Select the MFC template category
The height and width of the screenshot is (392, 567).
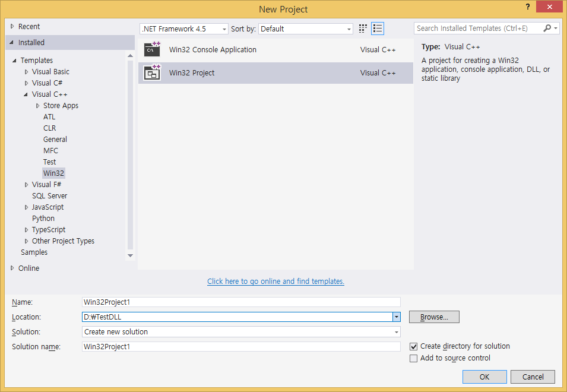coord(50,151)
